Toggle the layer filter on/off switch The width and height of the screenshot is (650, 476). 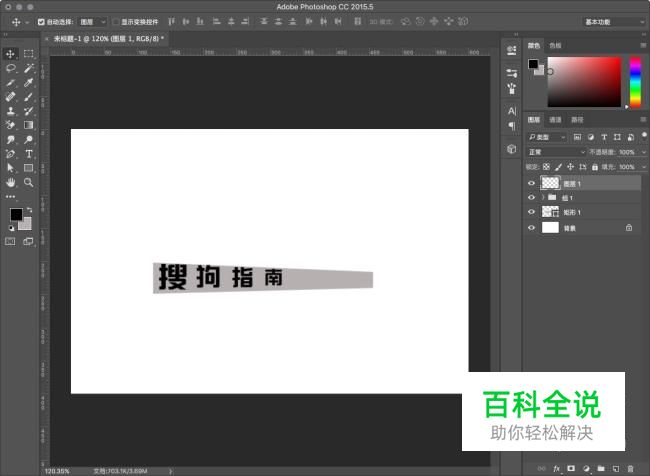pyautogui.click(x=644, y=135)
